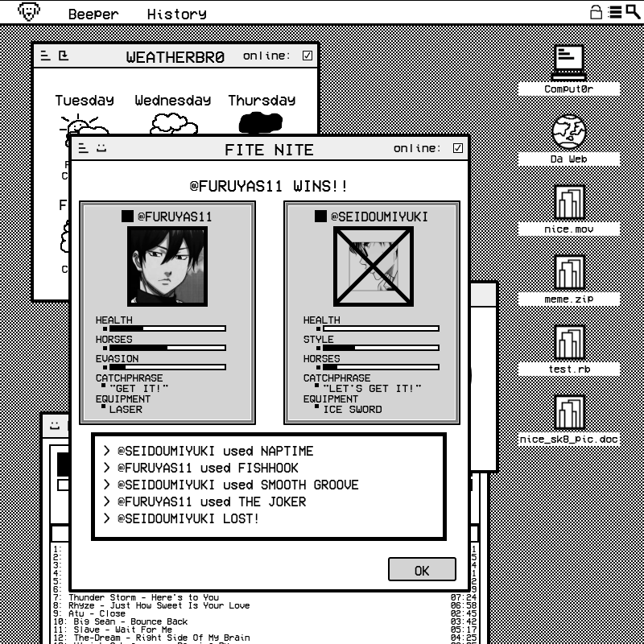Click the Thursday dark cloud weather icon

tap(261, 123)
